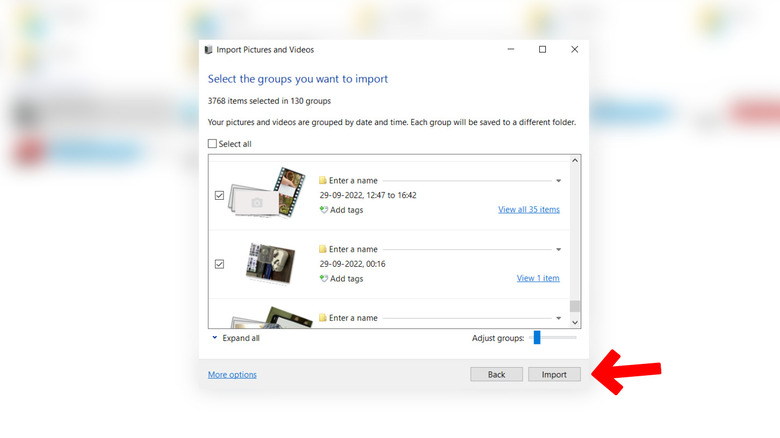The image size is (780, 438).
Task: Expand all groups in the list
Action: coord(235,338)
